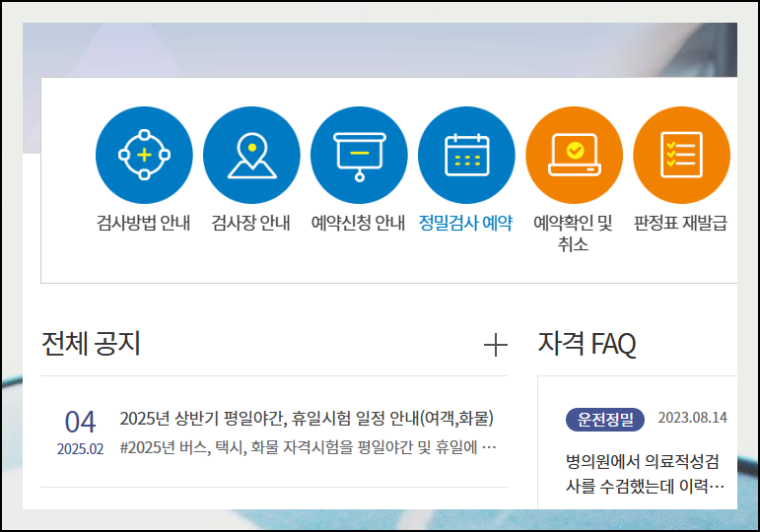The image size is (760, 532).
Task: Click the highlighted 정밀검사 예약 label
Action: (x=466, y=223)
